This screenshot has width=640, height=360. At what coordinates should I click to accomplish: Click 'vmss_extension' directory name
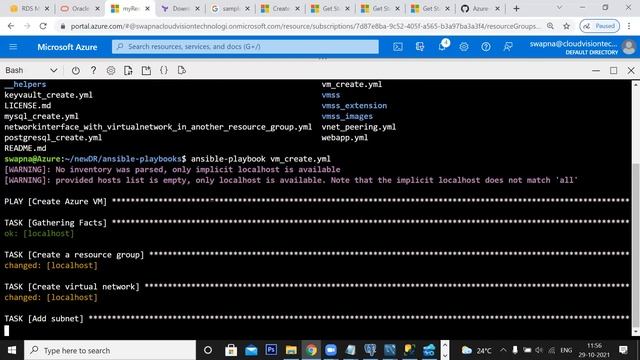354,106
